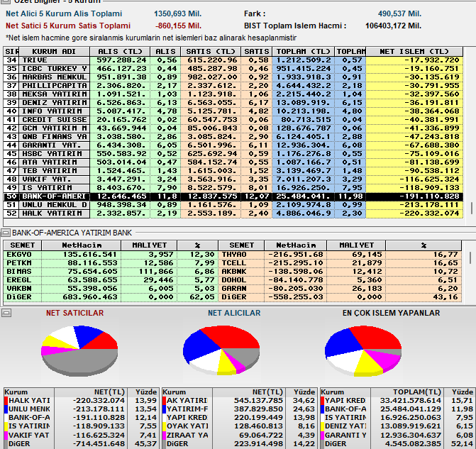The image size is (476, 449).
Task: Sort by the SATIS (TL) column header
Action: (x=211, y=51)
